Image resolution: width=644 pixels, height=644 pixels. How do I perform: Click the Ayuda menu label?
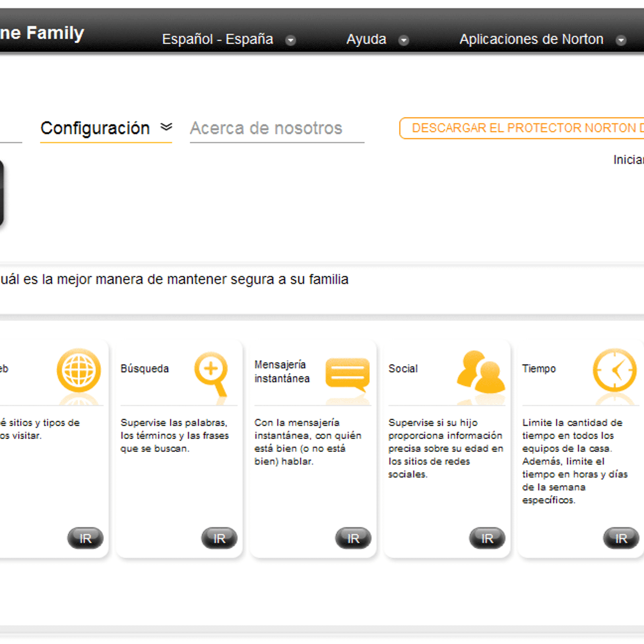tap(366, 39)
